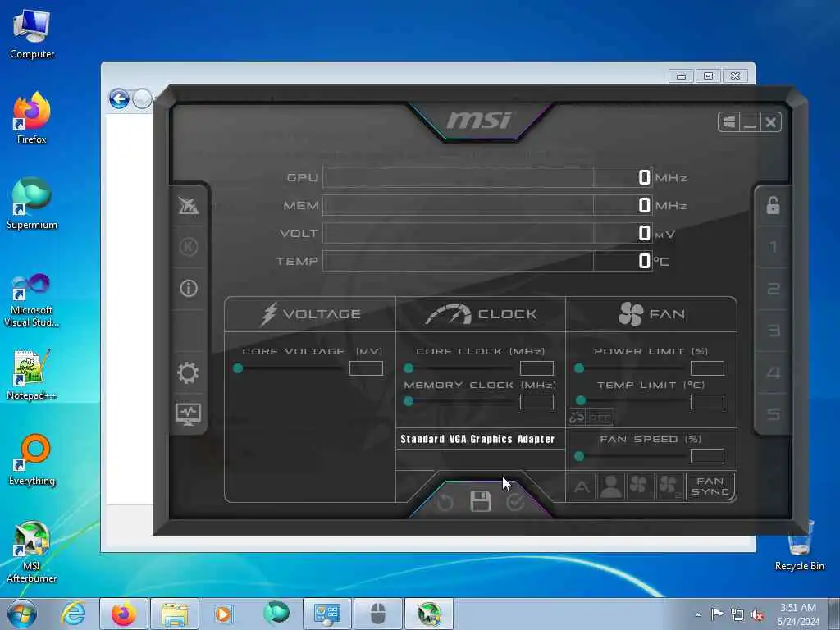Open Afterburner settings gear icon

pyautogui.click(x=188, y=373)
